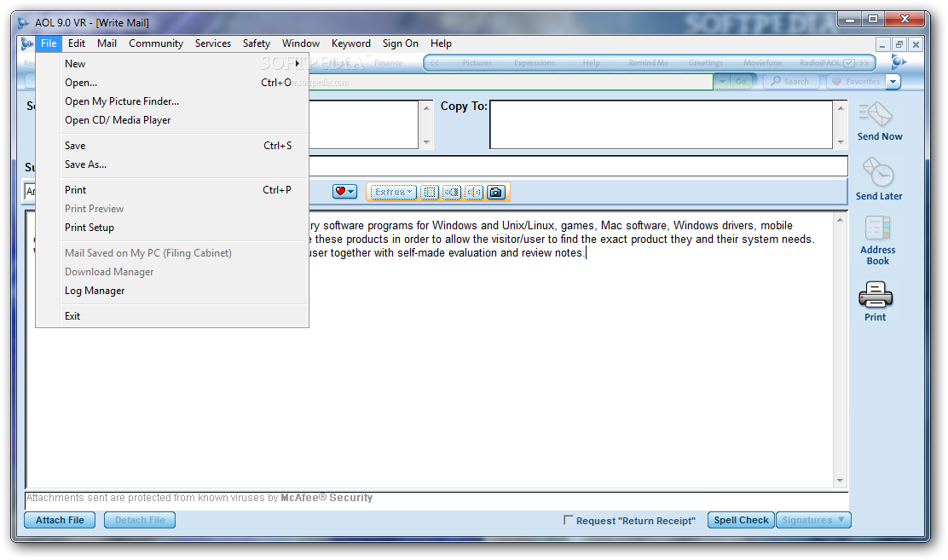The image size is (948, 560).
Task: Click Finance in the AOL toolbar
Action: pos(388,63)
